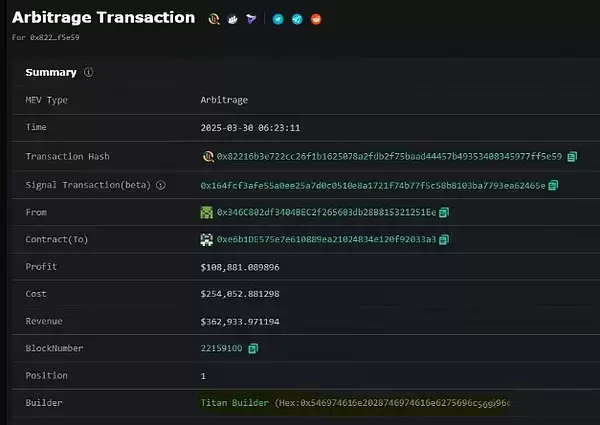
Task: Open block number 22159100 link
Action: point(222,348)
